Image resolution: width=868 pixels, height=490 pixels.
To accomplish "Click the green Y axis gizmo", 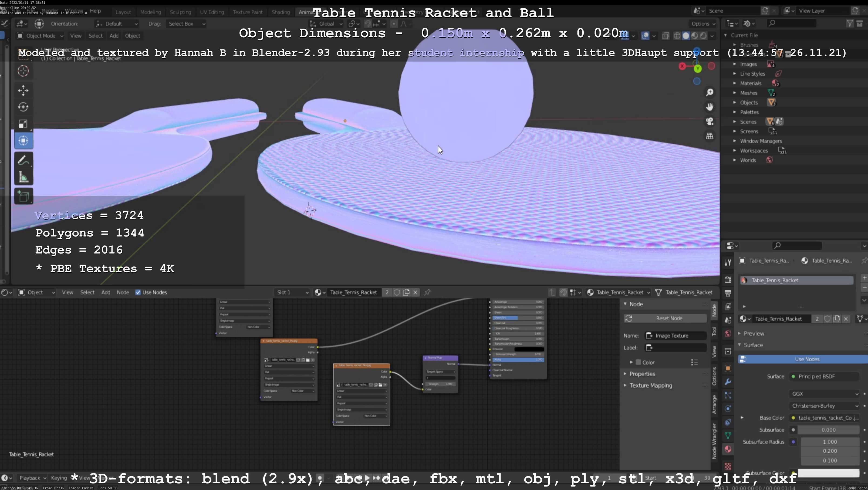I will pyautogui.click(x=698, y=68).
